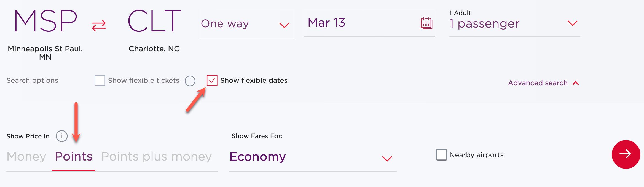Select the Points plus money tab
The width and height of the screenshot is (644, 187).
click(x=156, y=156)
